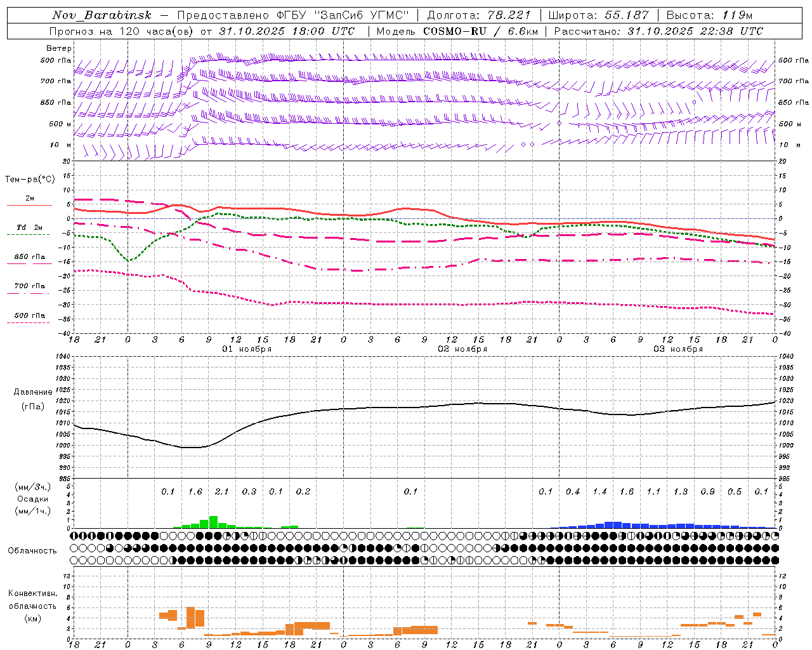Click the 01 ноября date label

pos(247,349)
